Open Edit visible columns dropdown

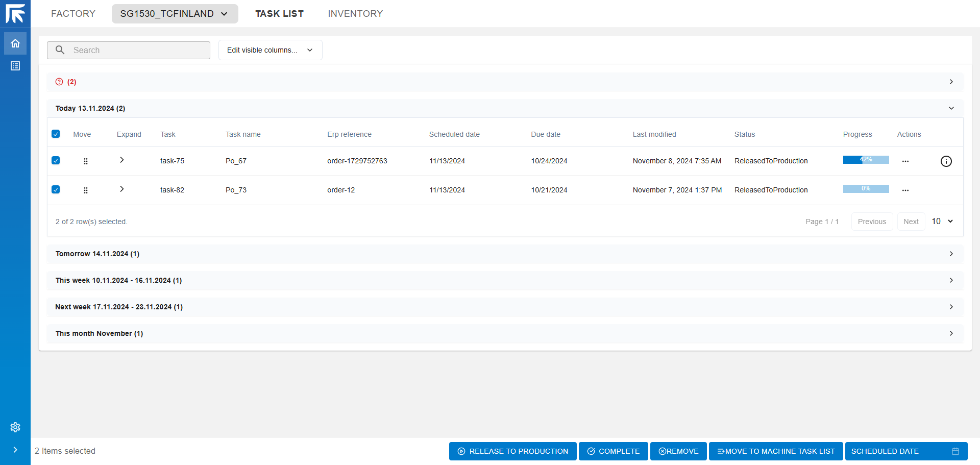tap(270, 50)
